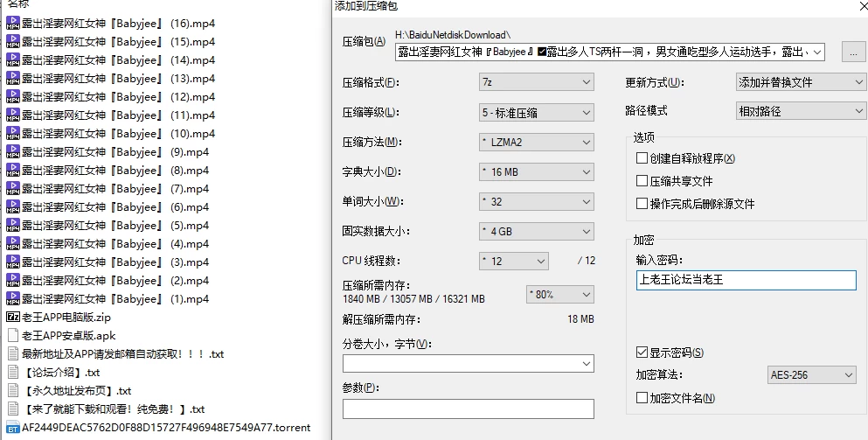Viewport: 868px width, 440px height.
Task: Select the 【论坛介绍】.txt document icon
Action: pyautogui.click(x=13, y=372)
